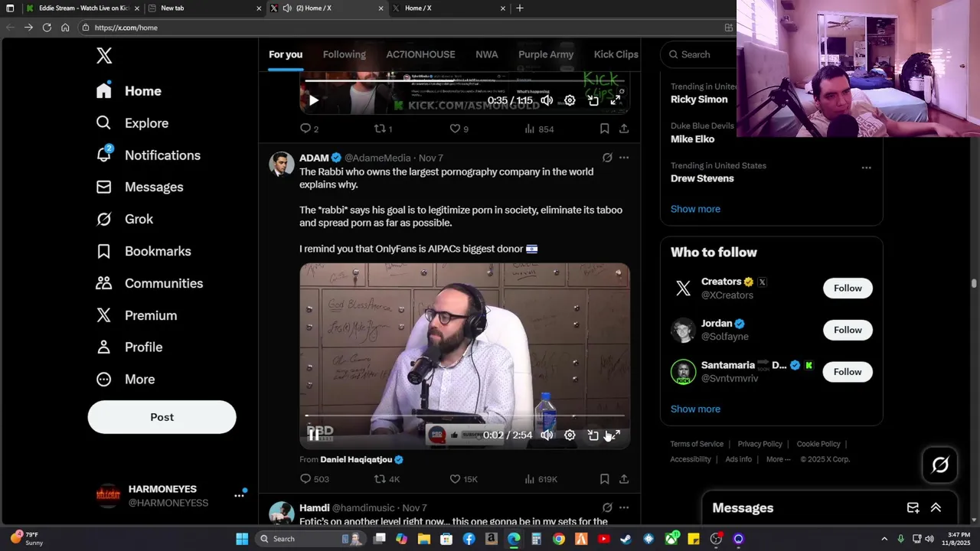Follow Jordan @Solfayne
980x551 pixels.
click(848, 330)
